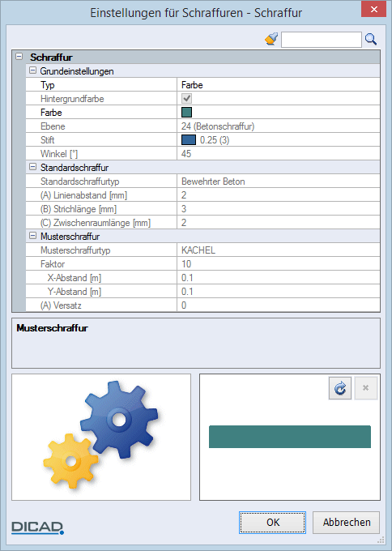Image resolution: width=392 pixels, height=551 pixels.
Task: Open the teal Farbe color swatch
Action: [186, 113]
